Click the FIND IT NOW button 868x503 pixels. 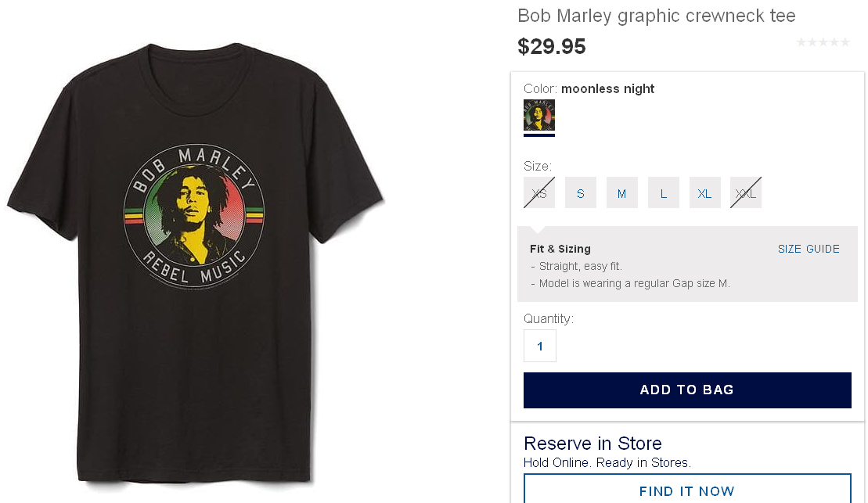(x=687, y=491)
